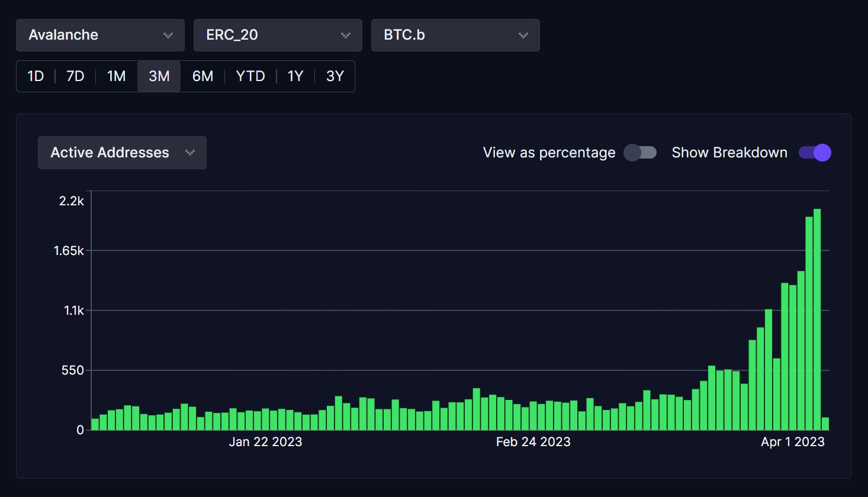Select the 1D time range
This screenshot has height=497, width=868.
[x=36, y=76]
